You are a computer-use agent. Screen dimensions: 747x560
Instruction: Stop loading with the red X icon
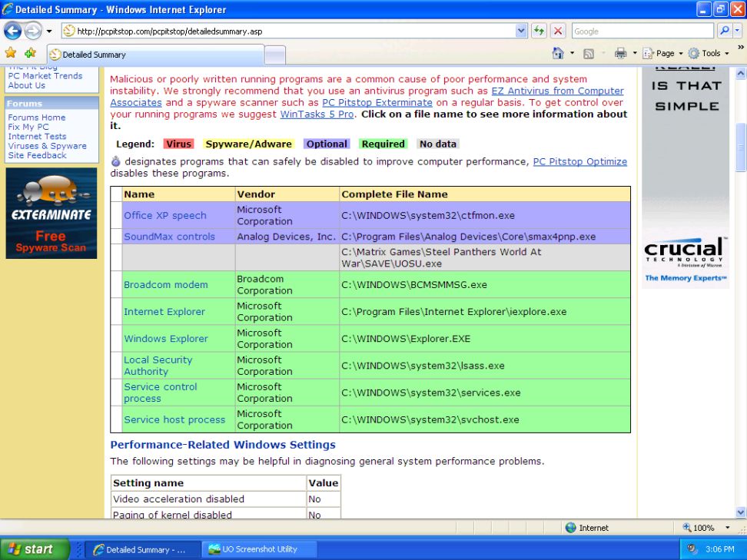pyautogui.click(x=558, y=31)
